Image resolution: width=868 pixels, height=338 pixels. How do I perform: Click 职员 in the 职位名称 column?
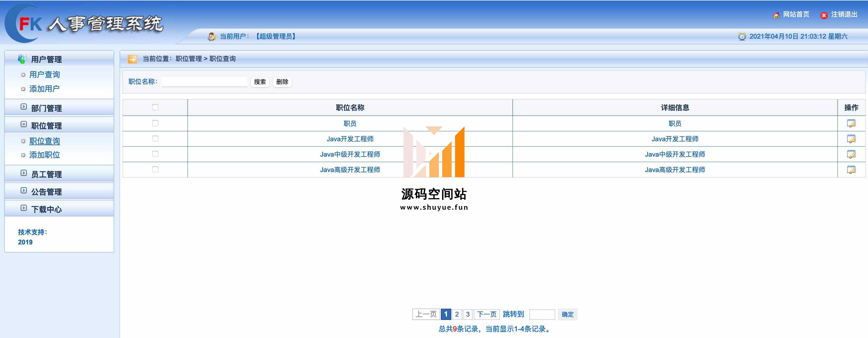tap(350, 123)
